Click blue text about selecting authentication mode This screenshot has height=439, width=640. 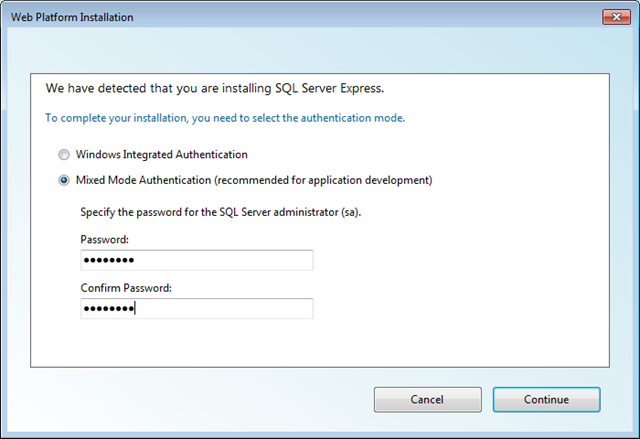[225, 118]
